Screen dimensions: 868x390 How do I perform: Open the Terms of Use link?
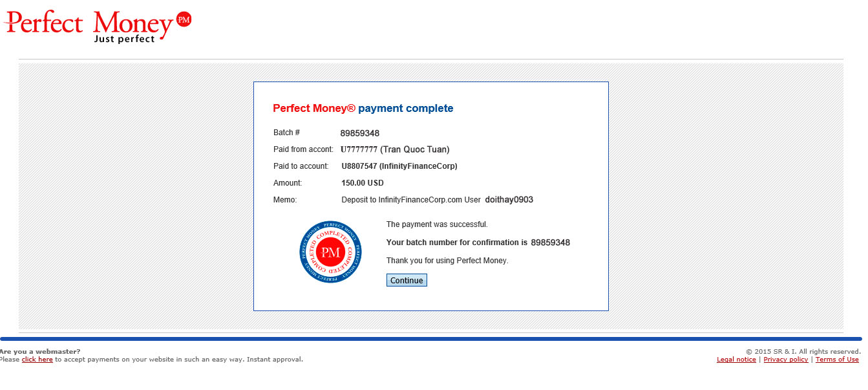pyautogui.click(x=837, y=360)
